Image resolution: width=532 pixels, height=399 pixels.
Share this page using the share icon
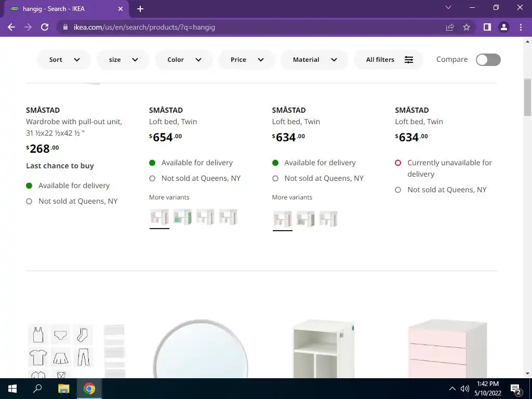[x=450, y=27]
